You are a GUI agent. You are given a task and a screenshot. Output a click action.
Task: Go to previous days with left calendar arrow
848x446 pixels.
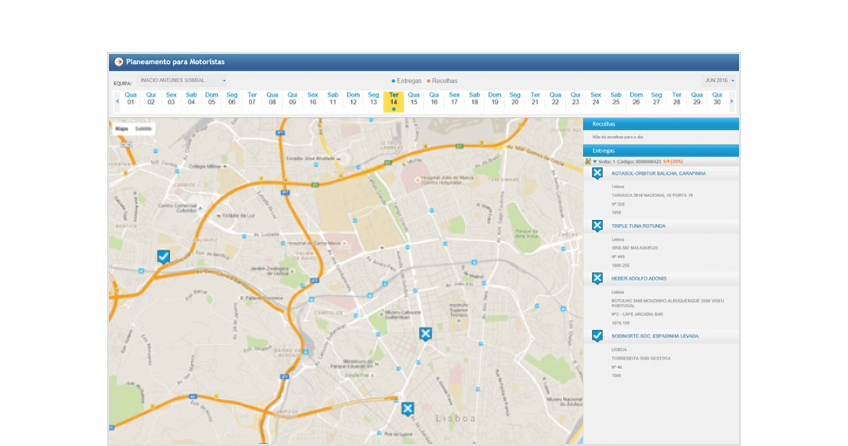(117, 100)
